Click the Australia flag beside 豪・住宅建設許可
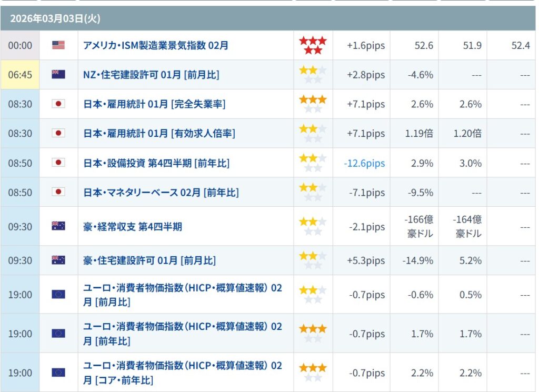539x392 pixels. (58, 260)
